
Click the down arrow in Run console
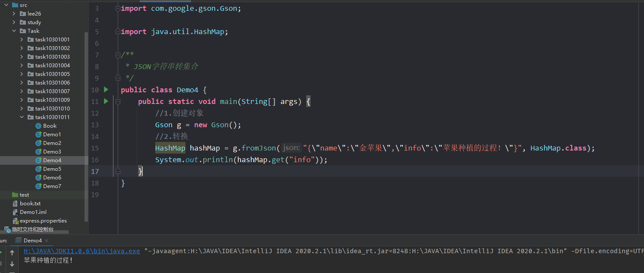coord(12,264)
